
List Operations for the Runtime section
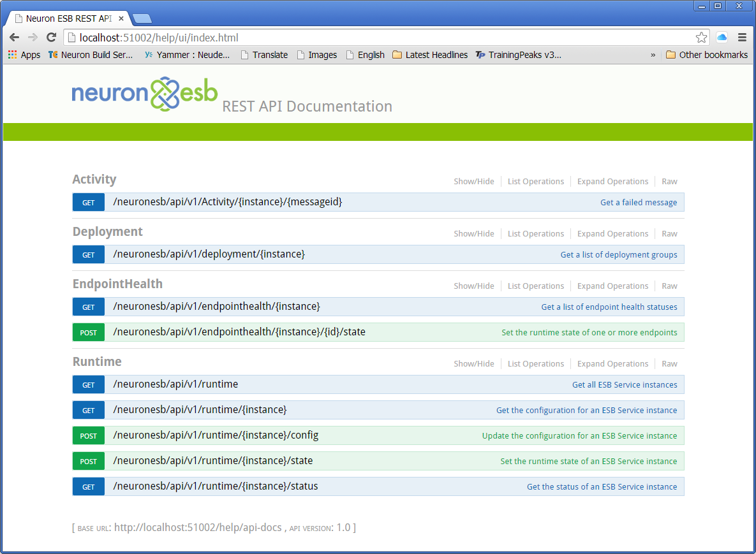536,364
